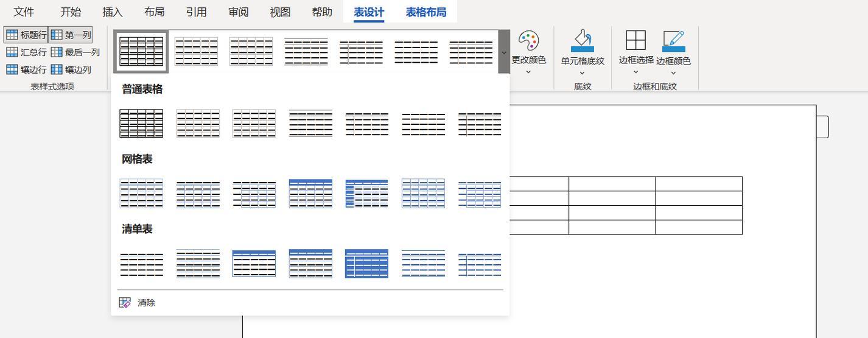Viewport: 868px width, 338px height.
Task: Apply the second 网格表 table style
Action: click(198, 194)
